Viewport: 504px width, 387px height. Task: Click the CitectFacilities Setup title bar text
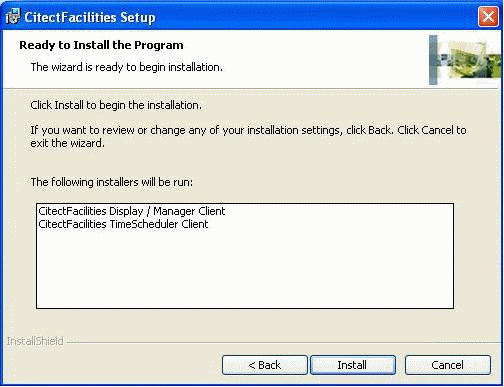[x=90, y=17]
